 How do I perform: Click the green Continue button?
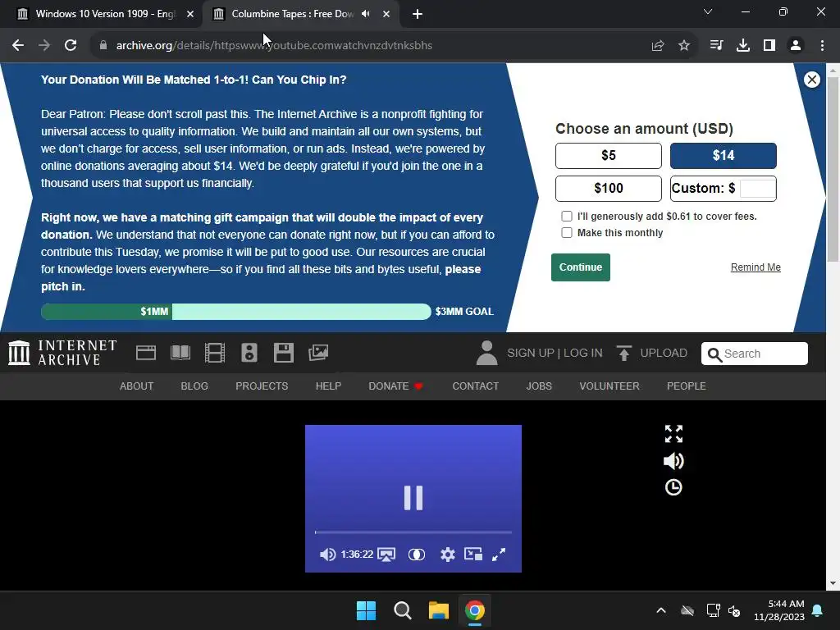(581, 267)
